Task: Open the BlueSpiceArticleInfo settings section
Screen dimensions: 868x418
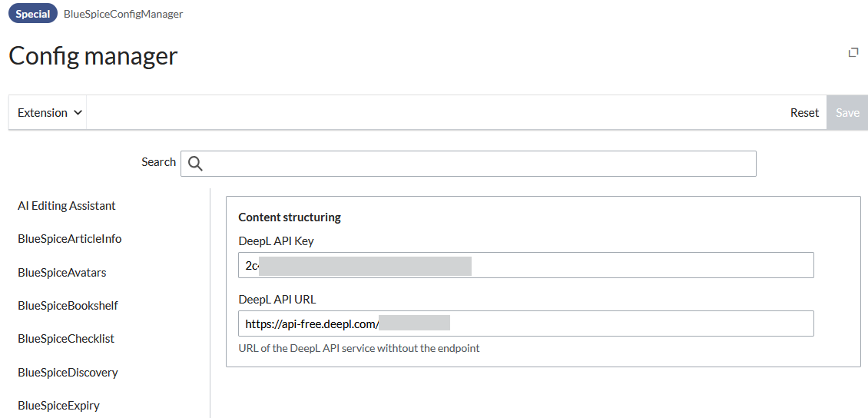Action: click(70, 239)
